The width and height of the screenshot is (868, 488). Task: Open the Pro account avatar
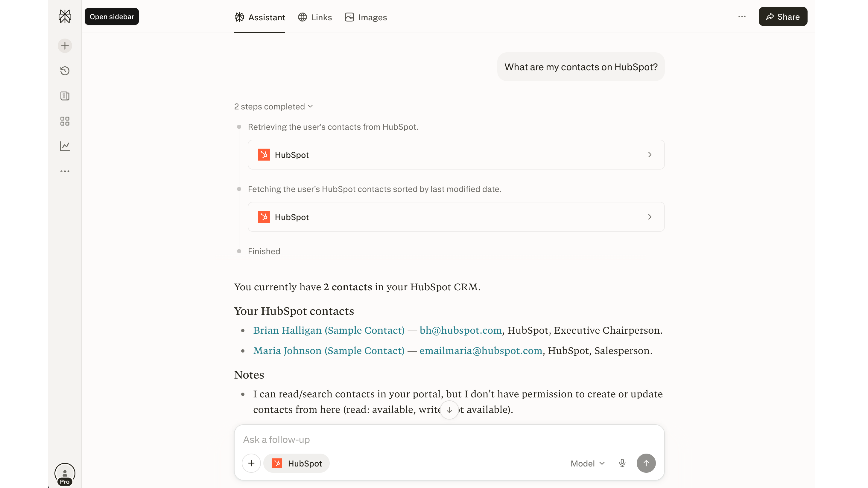pyautogui.click(x=65, y=474)
